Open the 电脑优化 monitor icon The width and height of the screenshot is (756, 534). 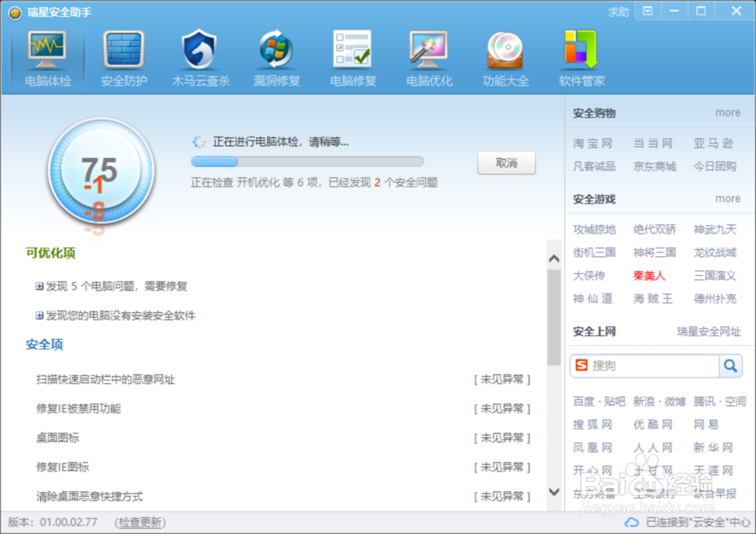[429, 50]
